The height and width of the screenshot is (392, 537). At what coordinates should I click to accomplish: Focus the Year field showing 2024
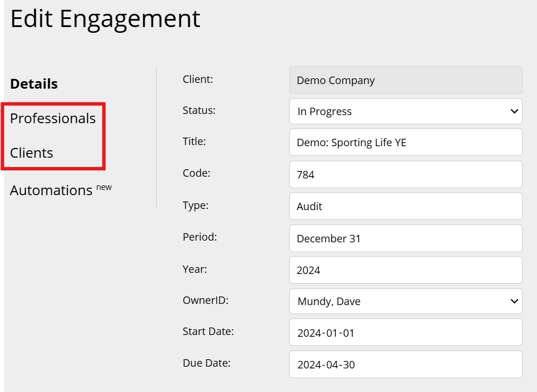pos(406,270)
